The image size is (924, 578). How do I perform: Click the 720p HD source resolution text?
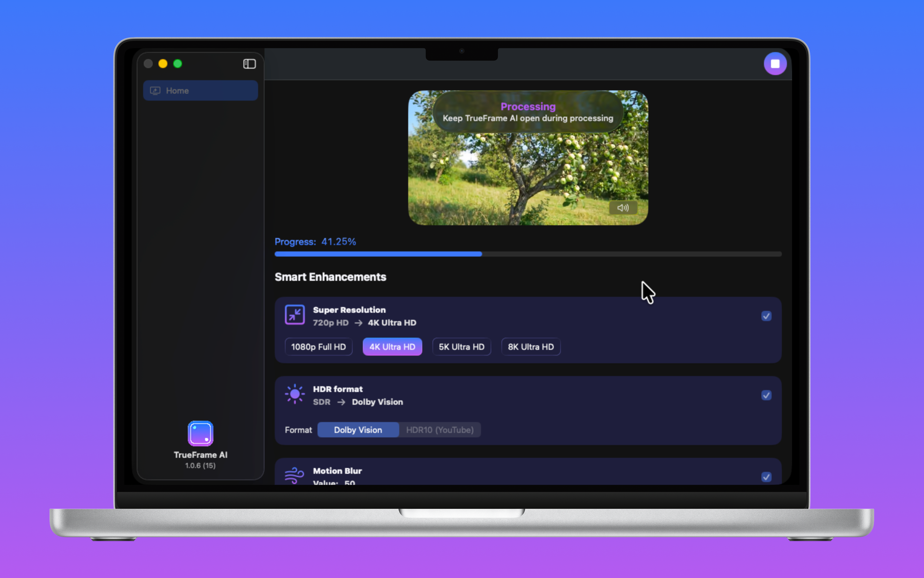[x=331, y=323]
